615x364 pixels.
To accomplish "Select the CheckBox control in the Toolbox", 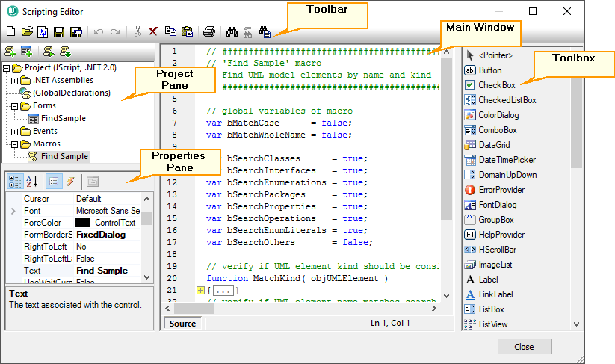I will pos(495,85).
